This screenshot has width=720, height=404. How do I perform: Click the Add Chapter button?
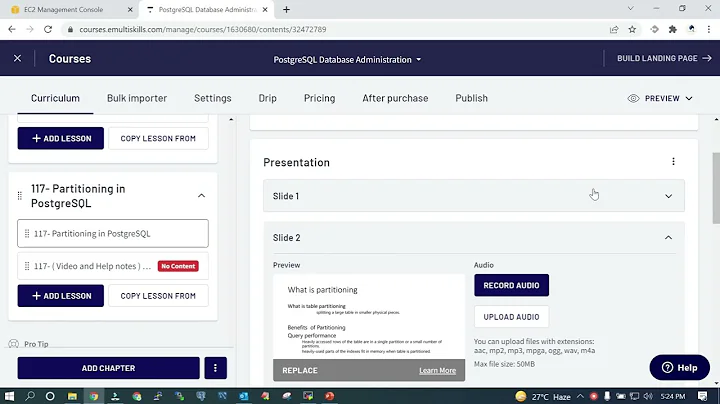pos(108,368)
